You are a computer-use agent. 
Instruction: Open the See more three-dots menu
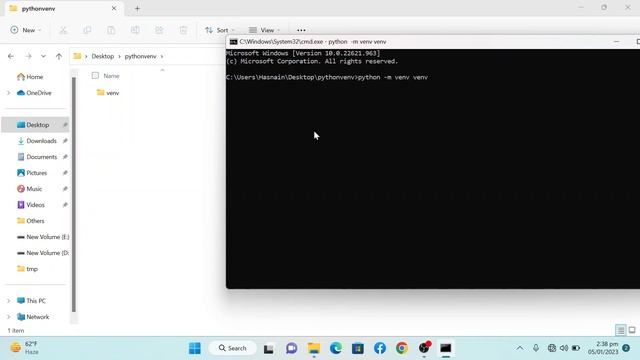(301, 30)
